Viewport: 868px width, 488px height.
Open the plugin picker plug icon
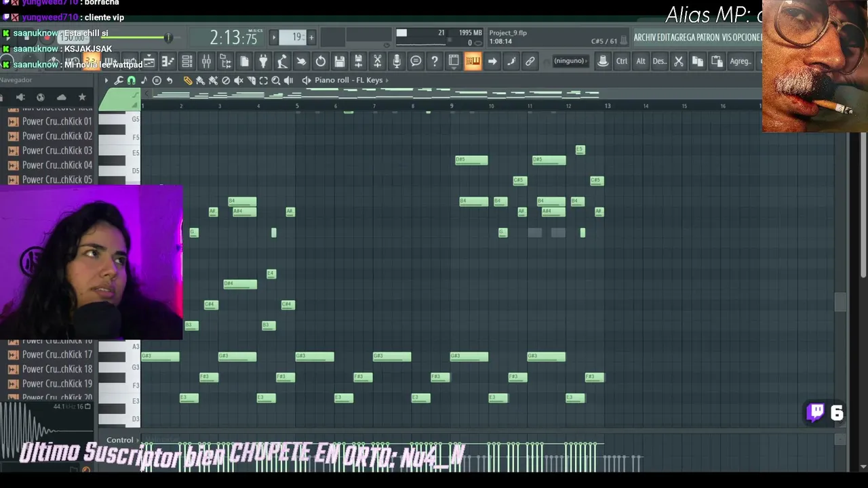pyautogui.click(x=263, y=62)
